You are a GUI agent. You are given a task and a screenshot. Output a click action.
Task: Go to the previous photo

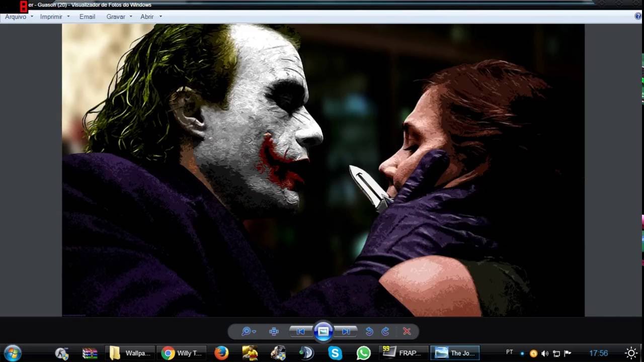(x=301, y=331)
